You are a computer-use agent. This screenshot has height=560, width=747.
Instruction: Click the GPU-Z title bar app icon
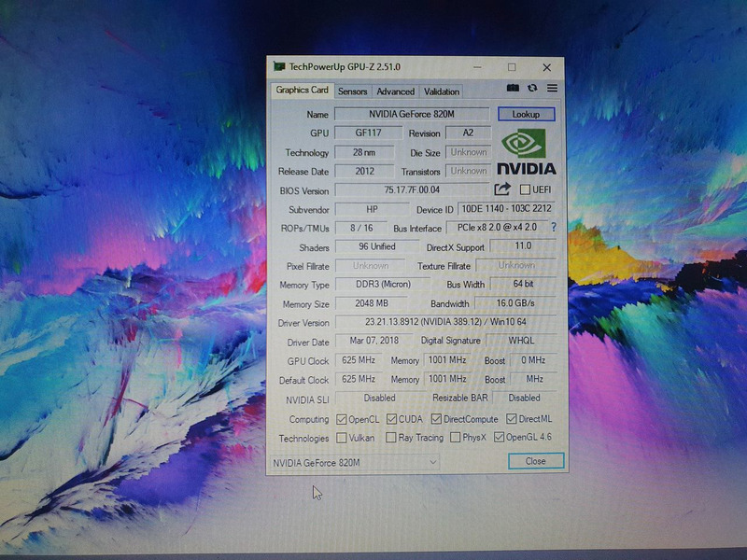(278, 66)
